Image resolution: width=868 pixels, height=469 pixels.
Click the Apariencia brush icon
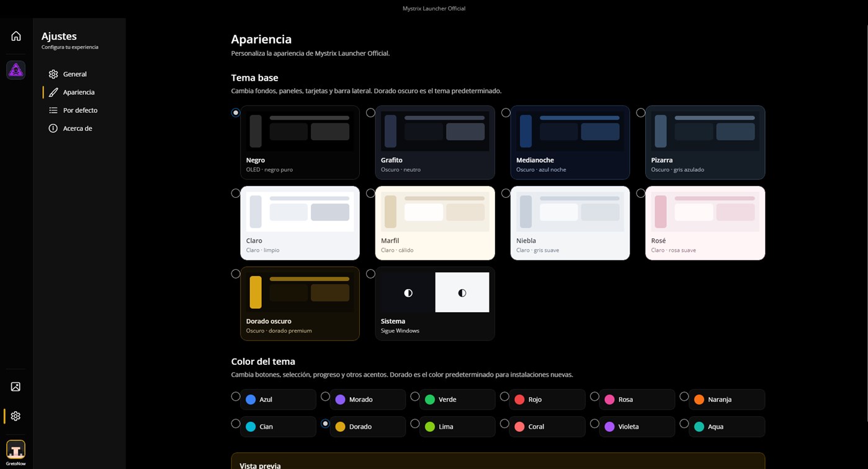coord(53,92)
